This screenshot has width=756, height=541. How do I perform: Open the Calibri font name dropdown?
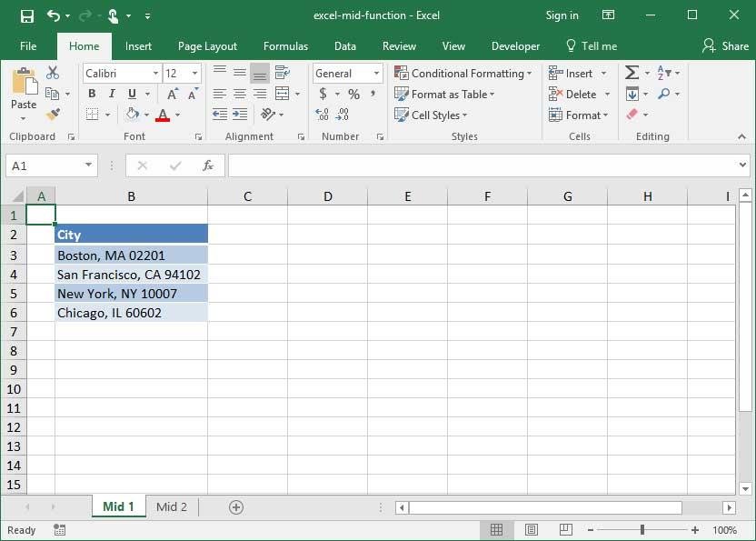coord(155,74)
